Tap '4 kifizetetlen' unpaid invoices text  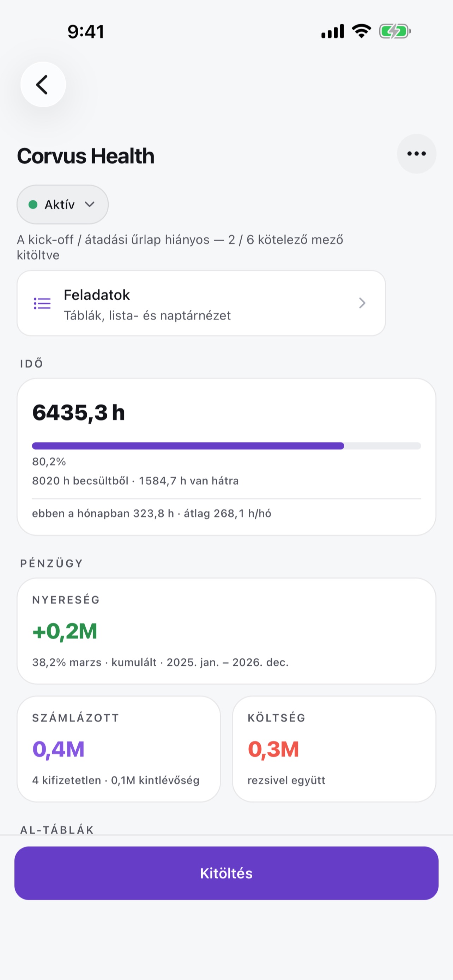(x=67, y=780)
